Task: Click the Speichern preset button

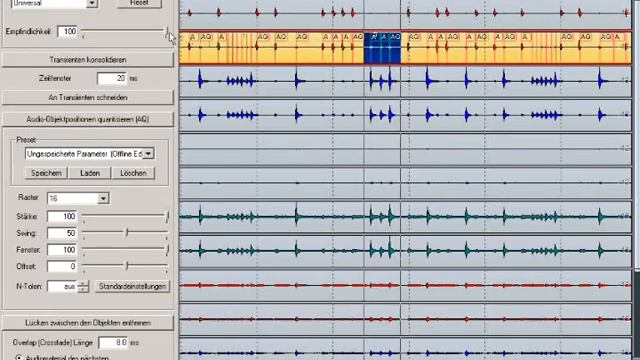Action: [46, 173]
